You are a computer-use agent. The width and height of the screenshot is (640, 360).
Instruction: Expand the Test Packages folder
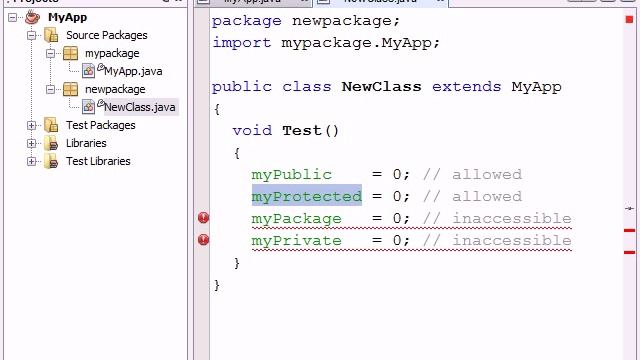[31, 125]
